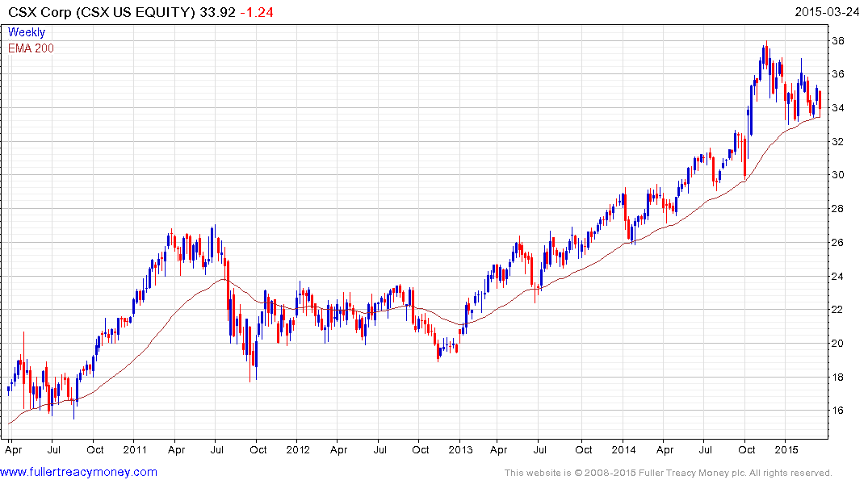The image size is (868, 484).
Task: Click the 30 price axis label
Action: 837,175
